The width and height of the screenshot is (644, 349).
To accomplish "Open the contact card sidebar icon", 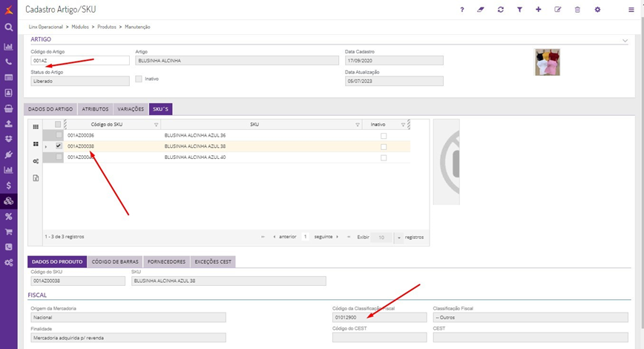I will point(9,93).
